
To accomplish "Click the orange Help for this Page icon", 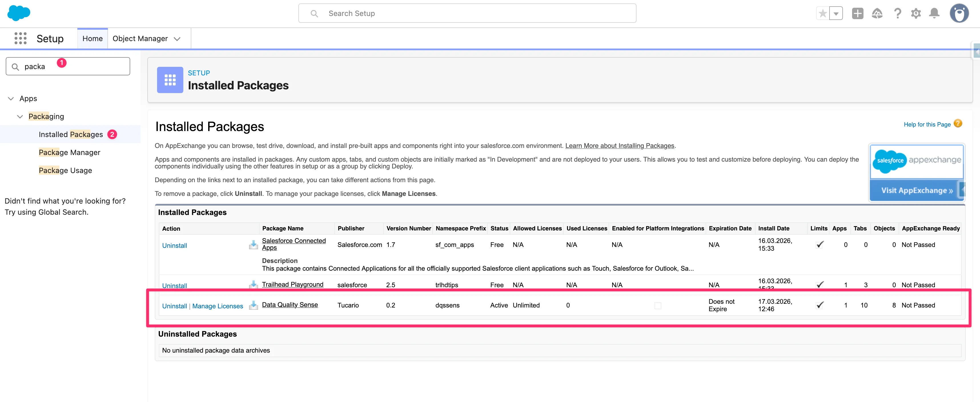I will point(958,124).
